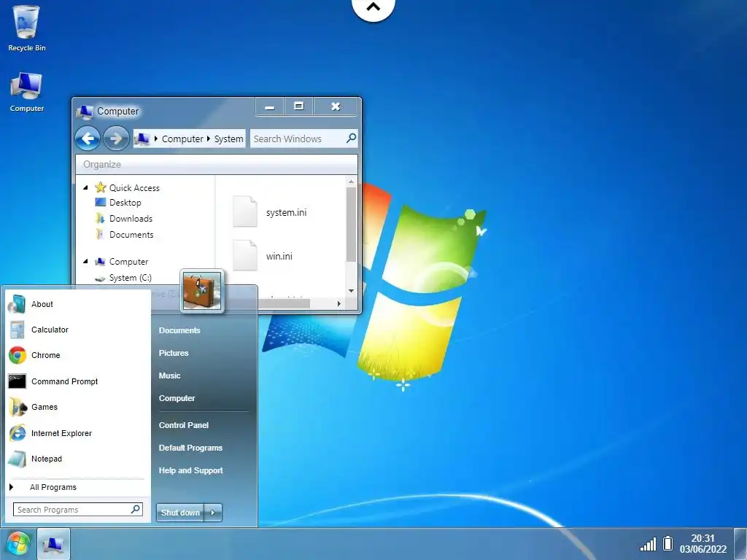747x560 pixels.
Task: Open the win.ini file icon
Action: pyautogui.click(x=245, y=255)
